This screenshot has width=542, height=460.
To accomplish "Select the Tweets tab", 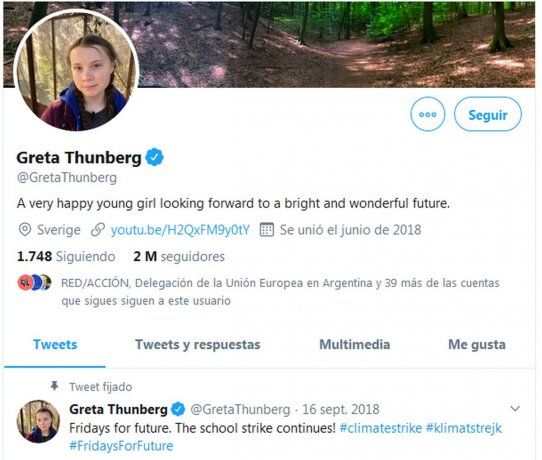I will (x=55, y=344).
